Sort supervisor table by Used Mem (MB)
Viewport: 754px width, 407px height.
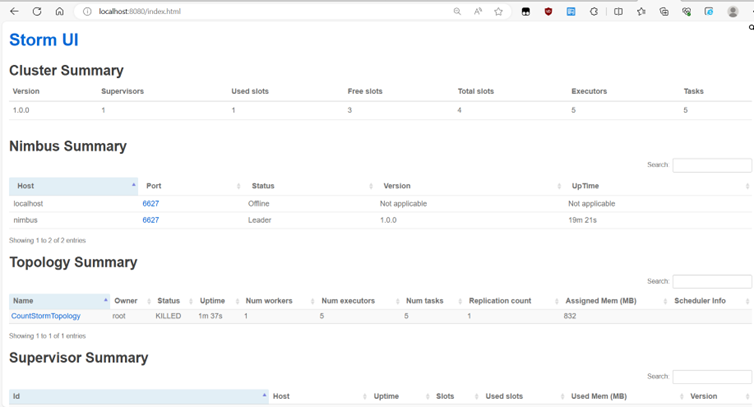627,396
